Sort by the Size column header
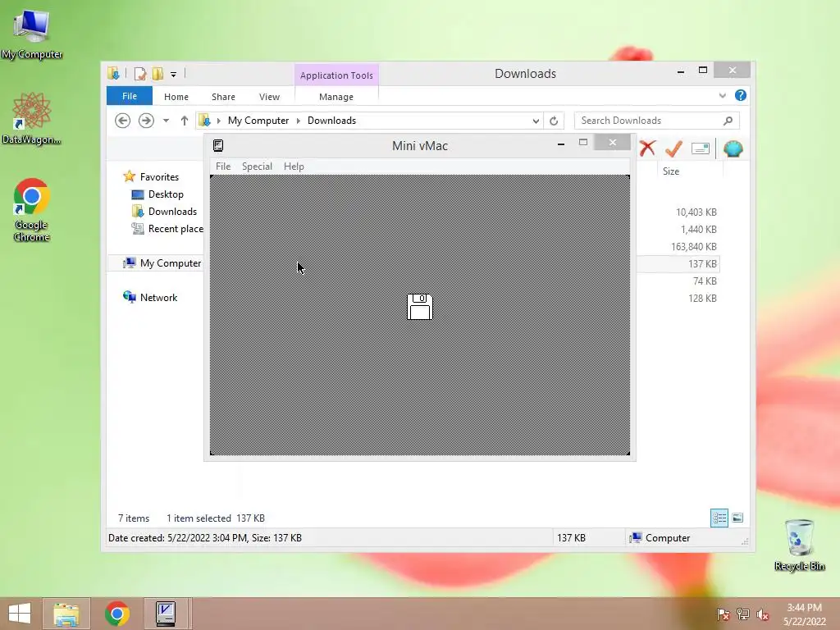The image size is (840, 630). (671, 171)
